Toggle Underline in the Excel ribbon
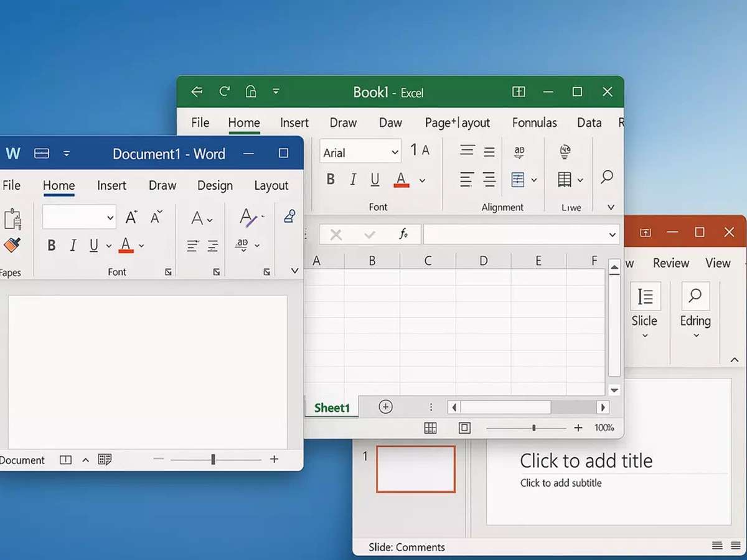This screenshot has height=560, width=747. (x=375, y=180)
